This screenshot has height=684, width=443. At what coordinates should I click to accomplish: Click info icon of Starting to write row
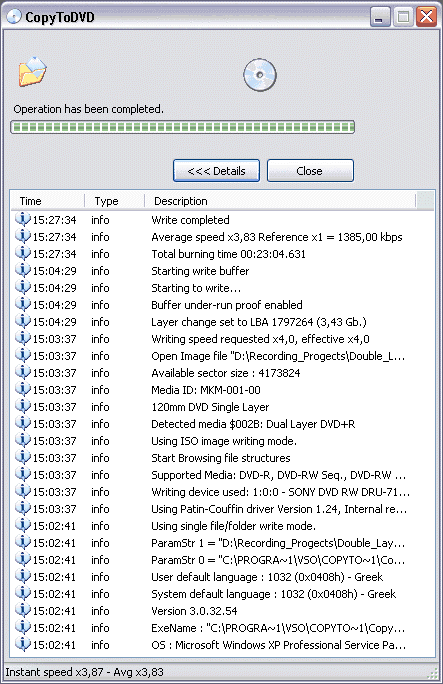click(x=23, y=287)
